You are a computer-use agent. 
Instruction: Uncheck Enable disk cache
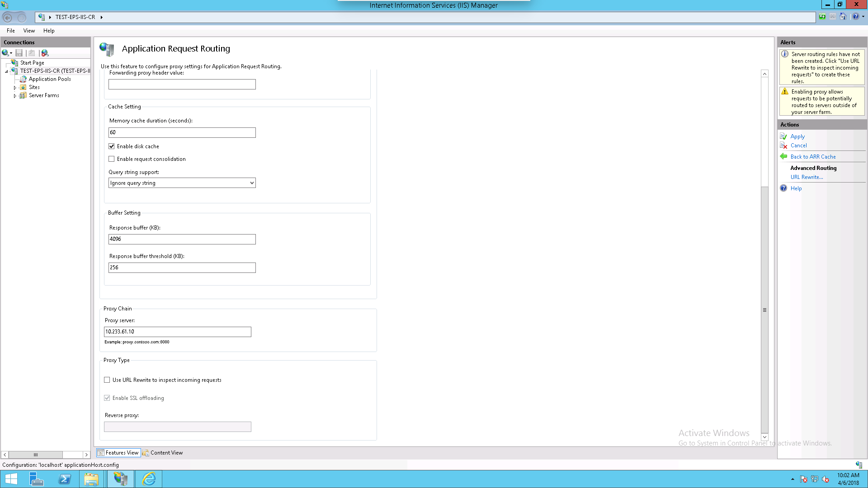(112, 146)
